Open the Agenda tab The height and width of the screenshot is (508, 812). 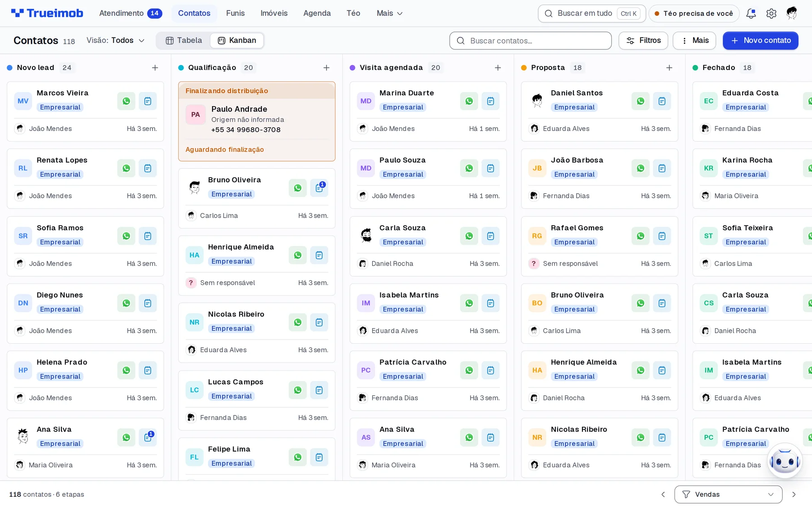(317, 14)
